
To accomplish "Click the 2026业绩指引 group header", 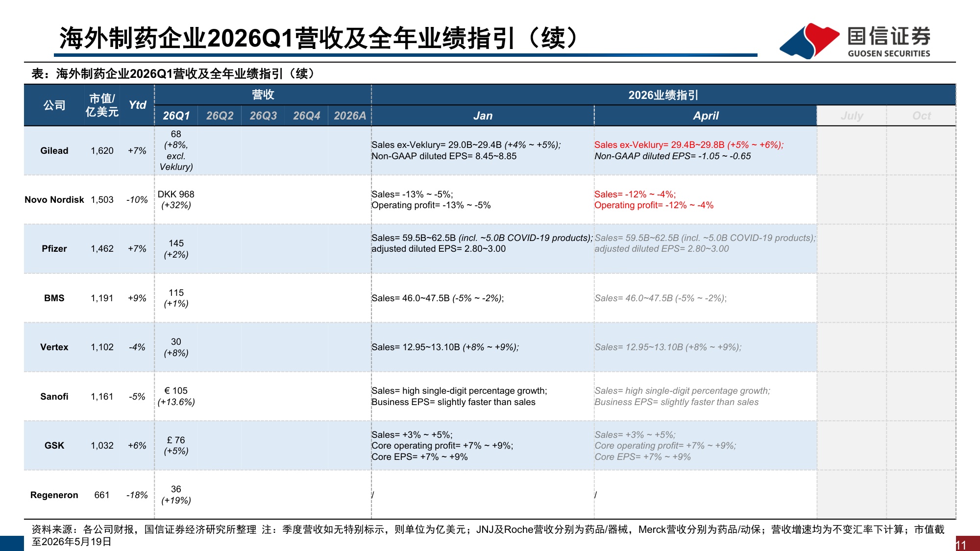I will [663, 95].
